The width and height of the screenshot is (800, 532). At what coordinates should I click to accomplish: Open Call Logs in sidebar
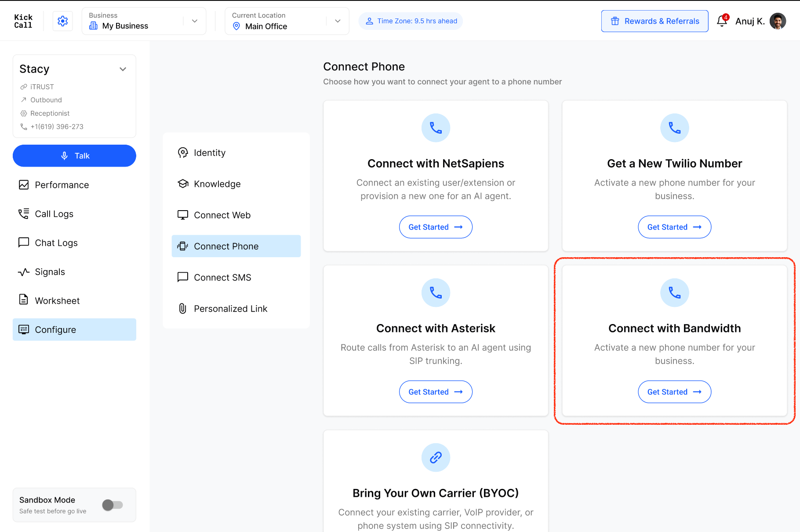(74, 214)
